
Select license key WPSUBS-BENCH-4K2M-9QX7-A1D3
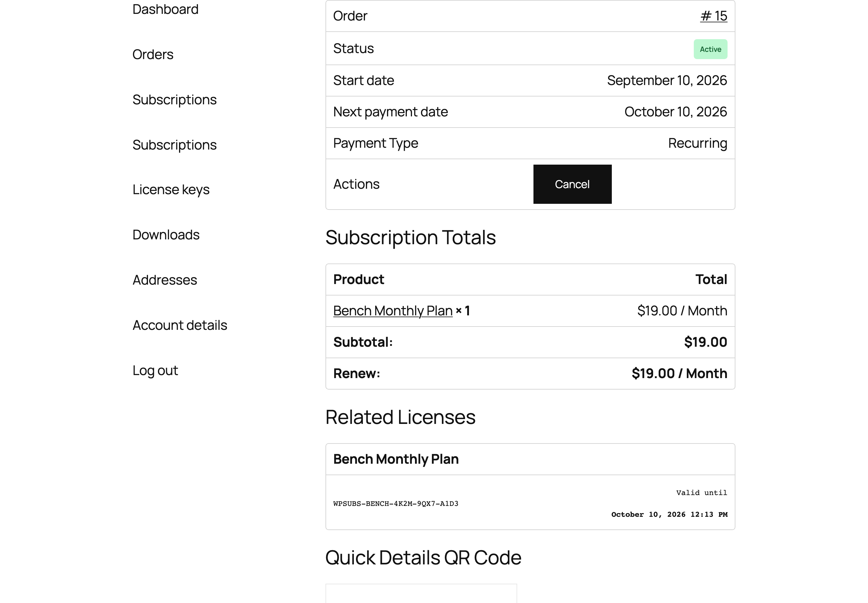pyautogui.click(x=396, y=504)
